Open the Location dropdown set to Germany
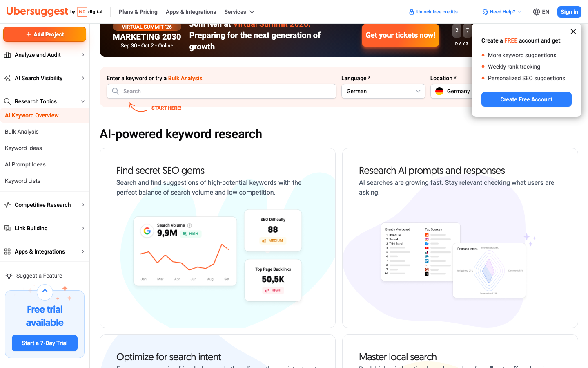The height and width of the screenshot is (368, 588). pos(451,91)
